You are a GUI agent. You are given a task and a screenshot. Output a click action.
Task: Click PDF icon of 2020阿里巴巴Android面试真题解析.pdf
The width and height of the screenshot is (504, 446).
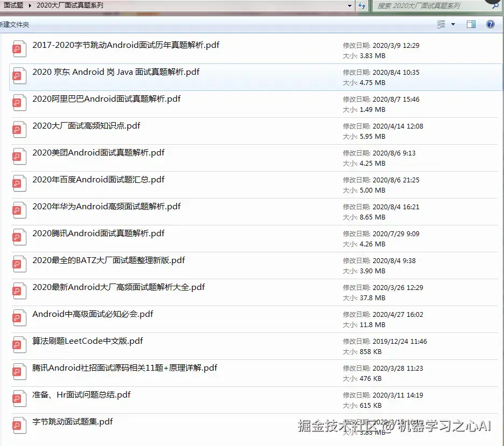point(19,103)
